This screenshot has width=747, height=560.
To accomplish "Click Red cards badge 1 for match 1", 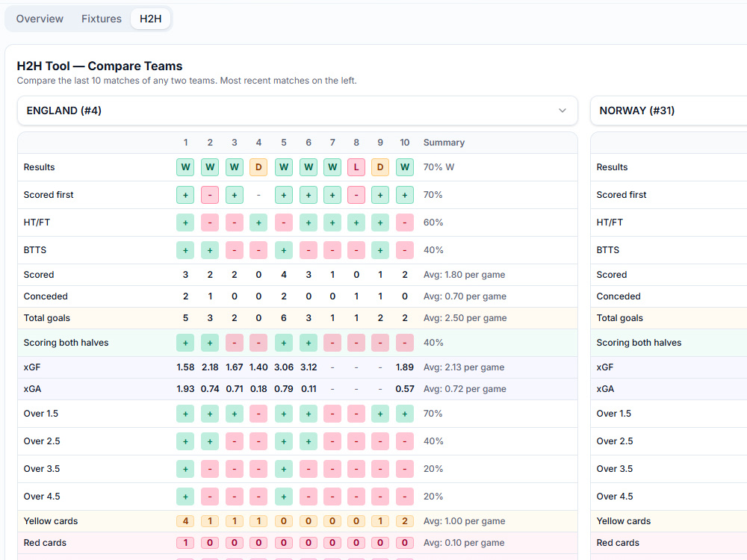I will click(185, 543).
